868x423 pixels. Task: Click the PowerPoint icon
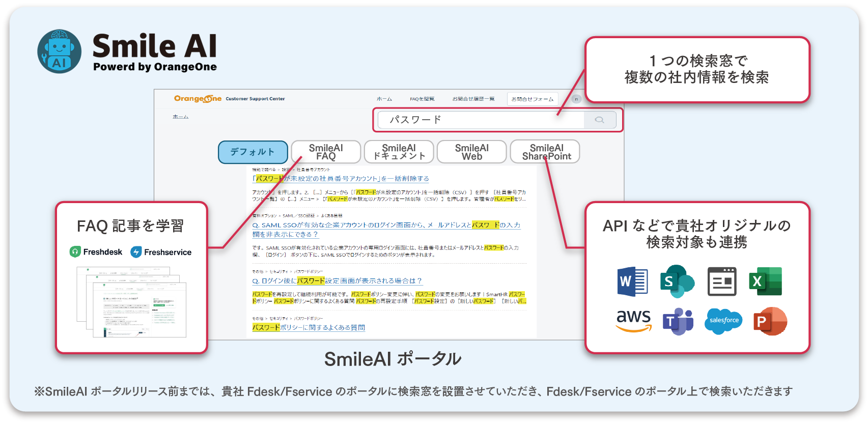coord(770,321)
